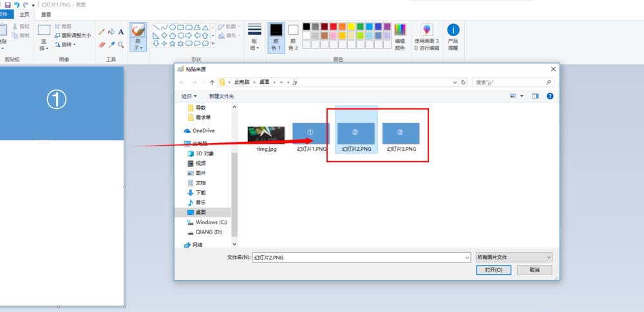Switch to the Home (主页) ribbon tab
The height and width of the screenshot is (312, 644).
[24, 14]
